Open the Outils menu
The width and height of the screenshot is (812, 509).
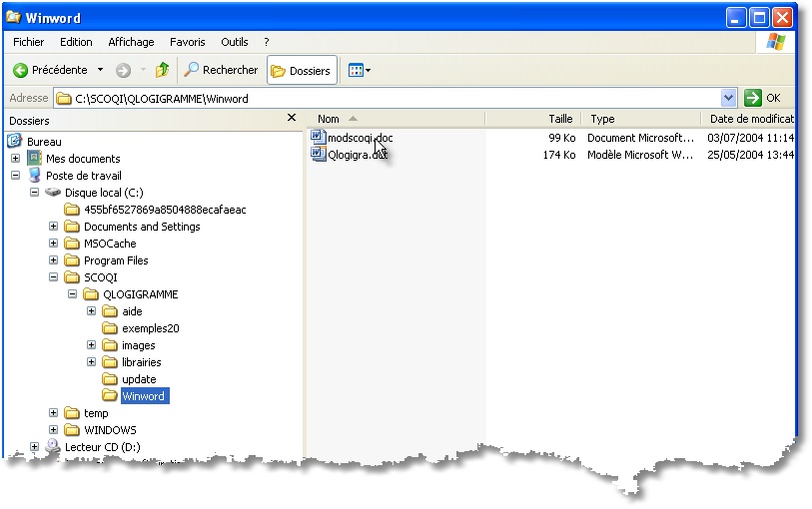(235, 42)
